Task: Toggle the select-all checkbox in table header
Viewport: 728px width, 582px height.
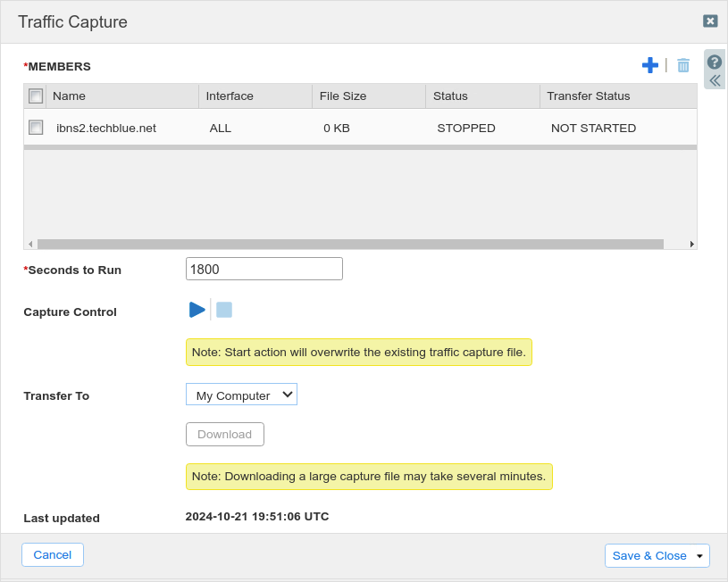Action: (x=36, y=96)
